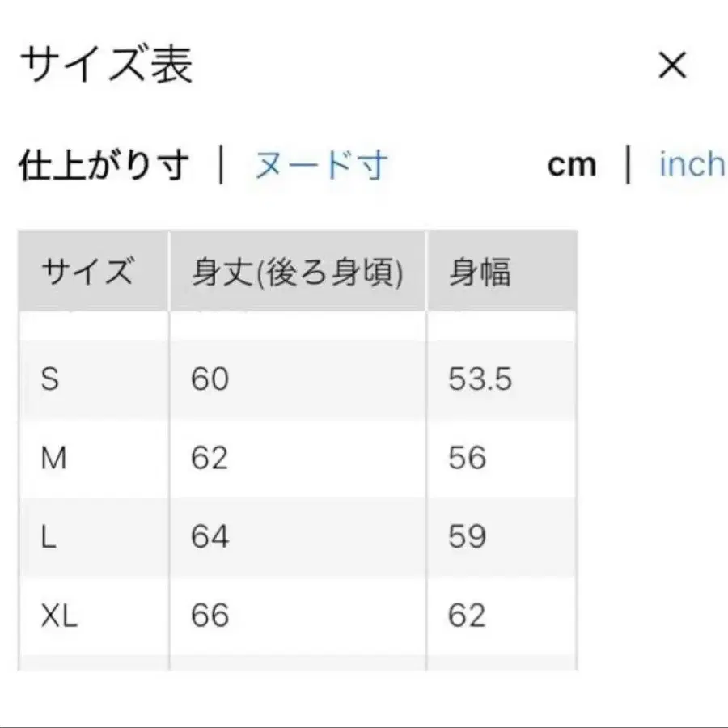
Task: Click the value 60 for size S
Action: (210, 379)
